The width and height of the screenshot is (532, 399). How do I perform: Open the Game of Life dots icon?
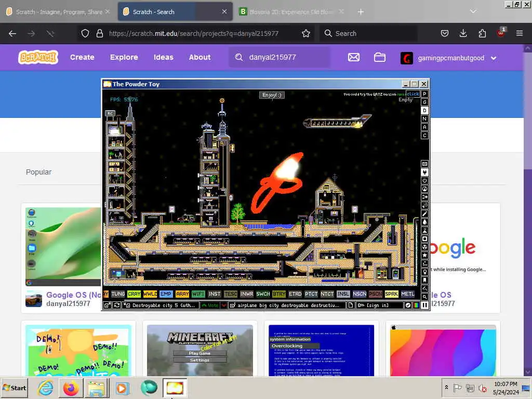pyautogui.click(x=424, y=263)
